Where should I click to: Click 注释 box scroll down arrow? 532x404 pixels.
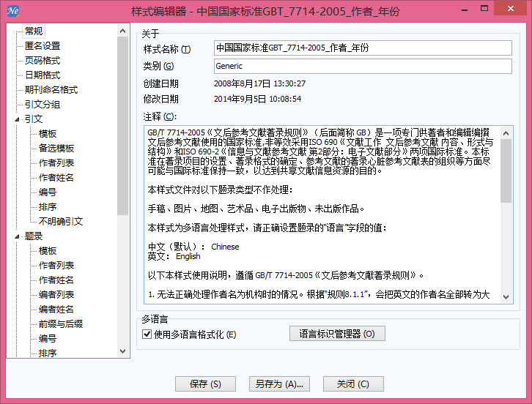(x=506, y=297)
